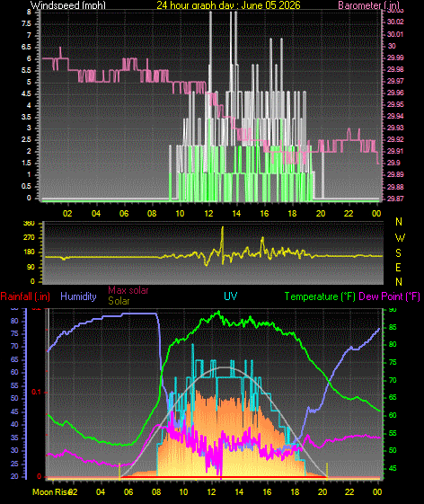
Task: Click '45' on the blue humidity axis
Action: 14,412
